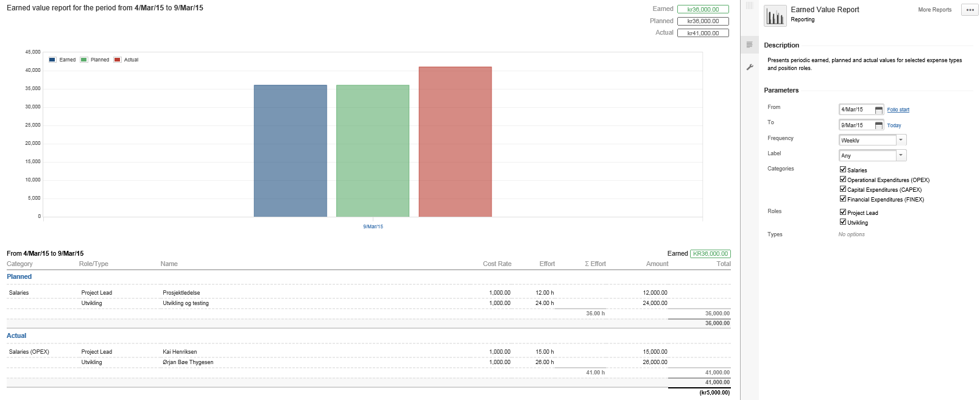Uncheck Operational Expenditures (OPEX)
This screenshot has width=980, height=400.
[843, 180]
